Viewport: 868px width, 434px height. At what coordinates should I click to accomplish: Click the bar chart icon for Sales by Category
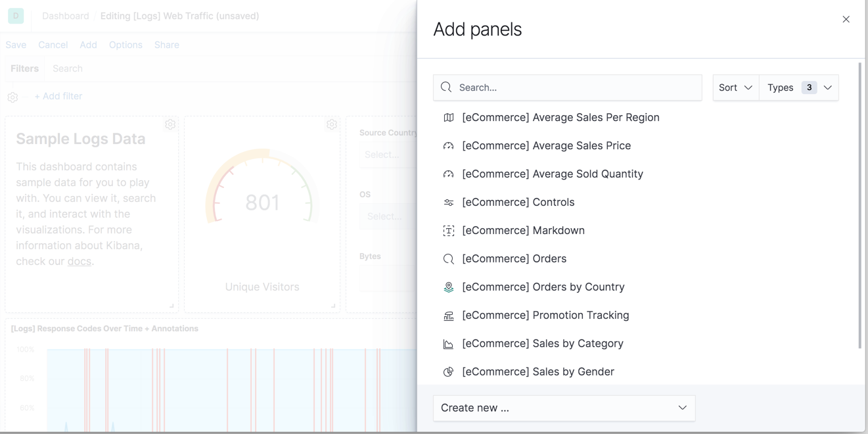click(x=448, y=343)
